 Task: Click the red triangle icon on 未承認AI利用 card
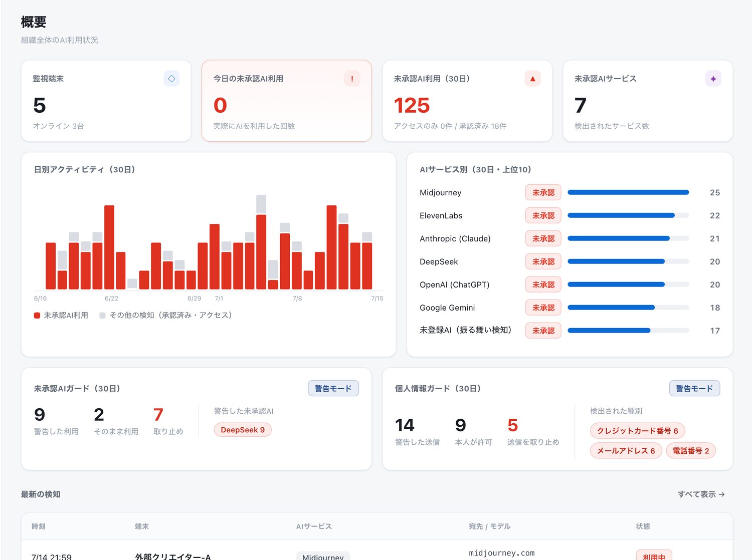532,79
